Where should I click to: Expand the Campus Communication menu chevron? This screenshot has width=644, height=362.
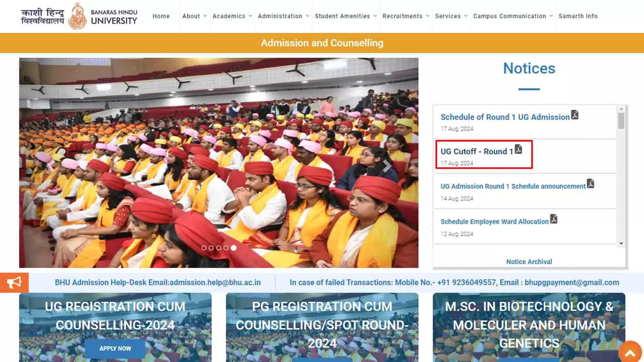pos(551,16)
